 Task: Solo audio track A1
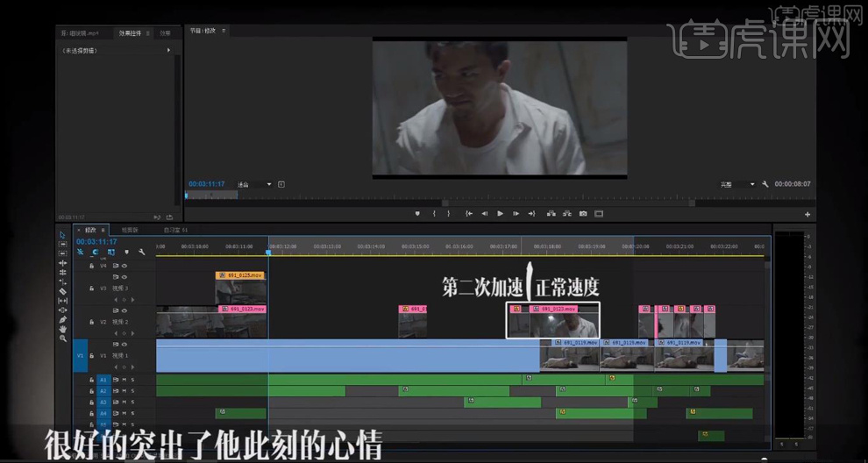point(132,380)
